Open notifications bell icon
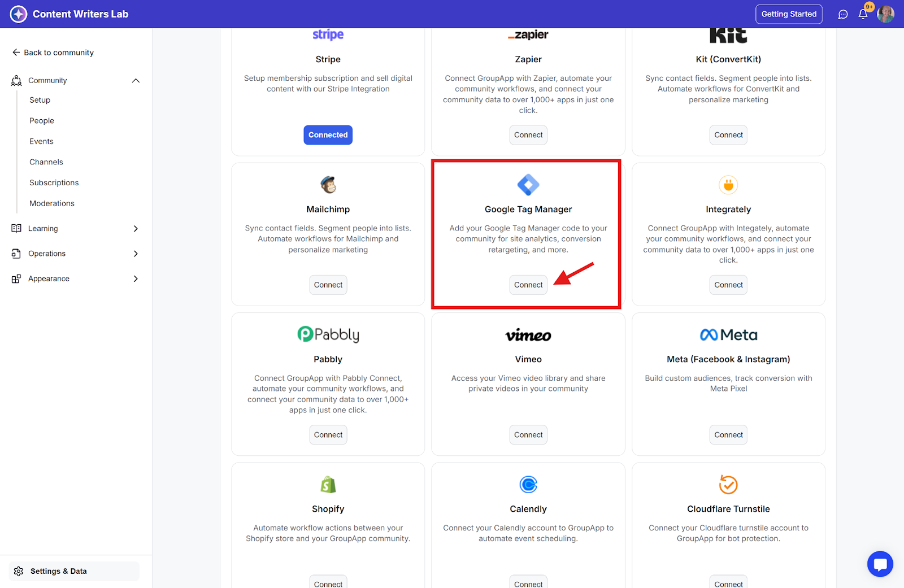The image size is (904, 588). [863, 14]
